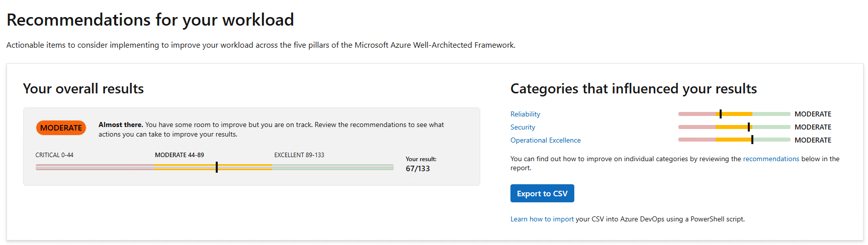
Task: Click the MODERATE rating beside Security bar
Action: [813, 127]
